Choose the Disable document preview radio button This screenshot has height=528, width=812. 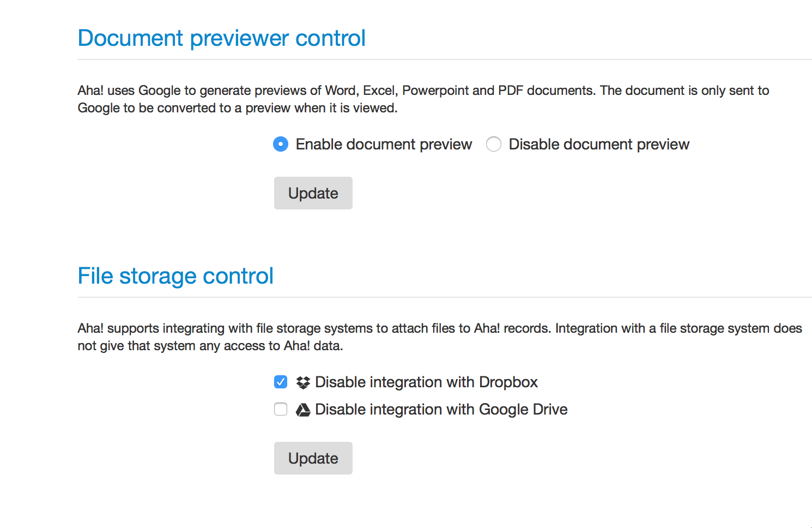[x=494, y=145]
